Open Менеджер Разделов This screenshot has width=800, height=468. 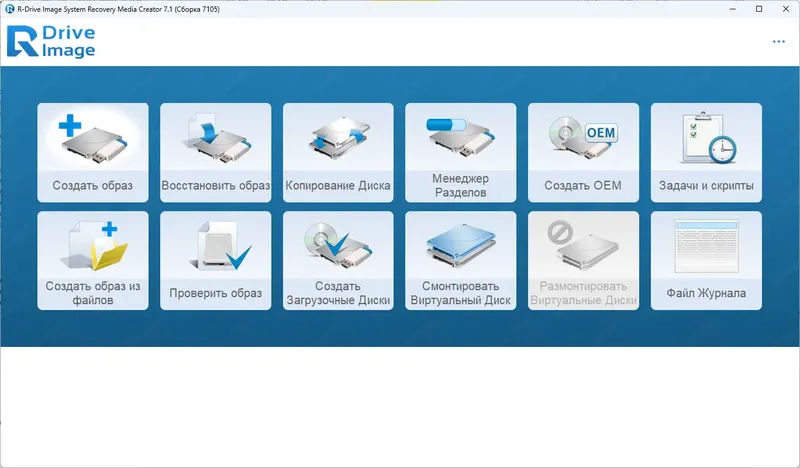pyautogui.click(x=461, y=153)
